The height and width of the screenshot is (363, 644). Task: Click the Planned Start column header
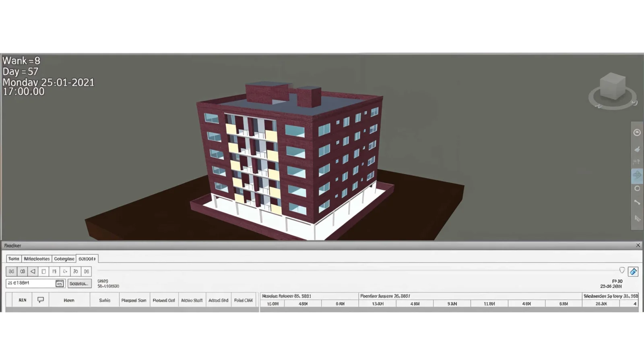tap(134, 300)
